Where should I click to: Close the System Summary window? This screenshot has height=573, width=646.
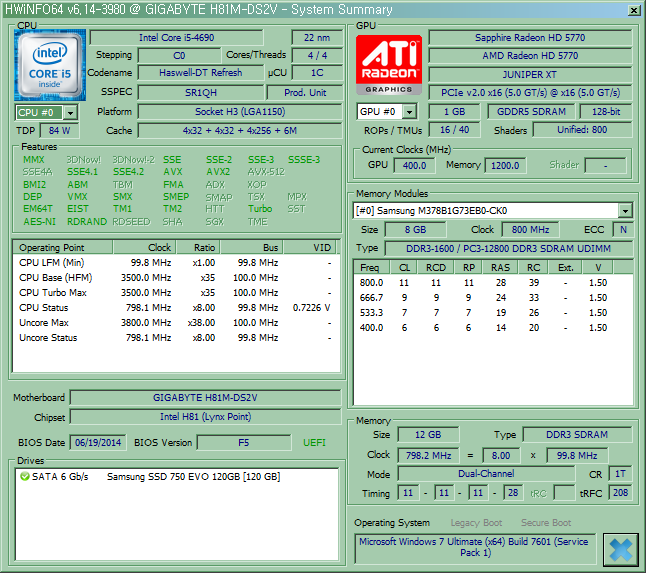[634, 10]
